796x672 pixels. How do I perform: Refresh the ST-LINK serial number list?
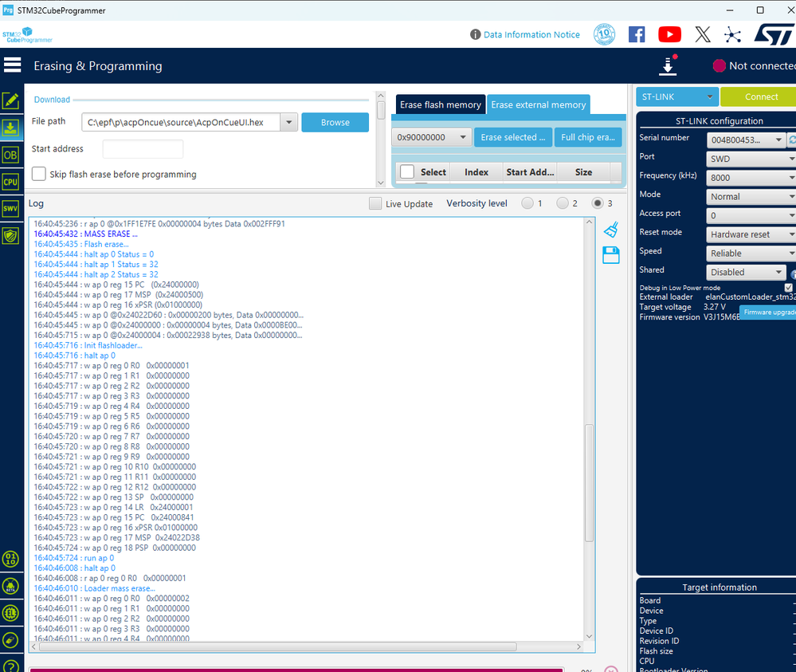792,140
